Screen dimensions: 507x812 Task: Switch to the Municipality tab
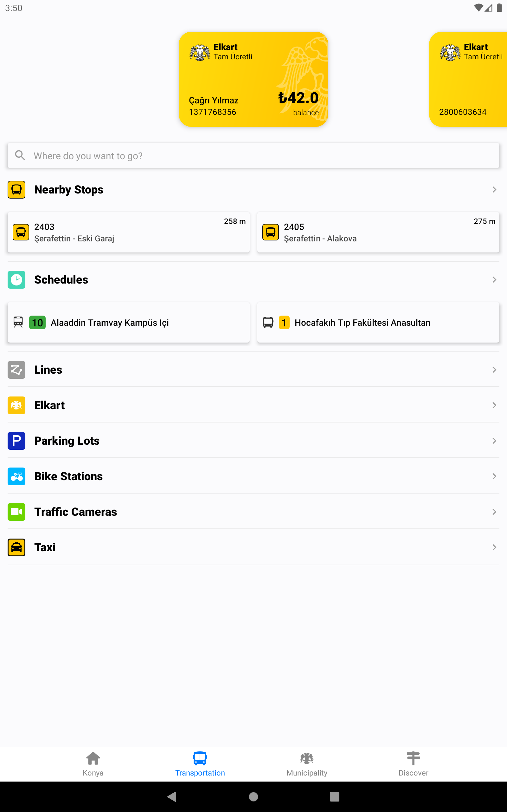point(307,764)
